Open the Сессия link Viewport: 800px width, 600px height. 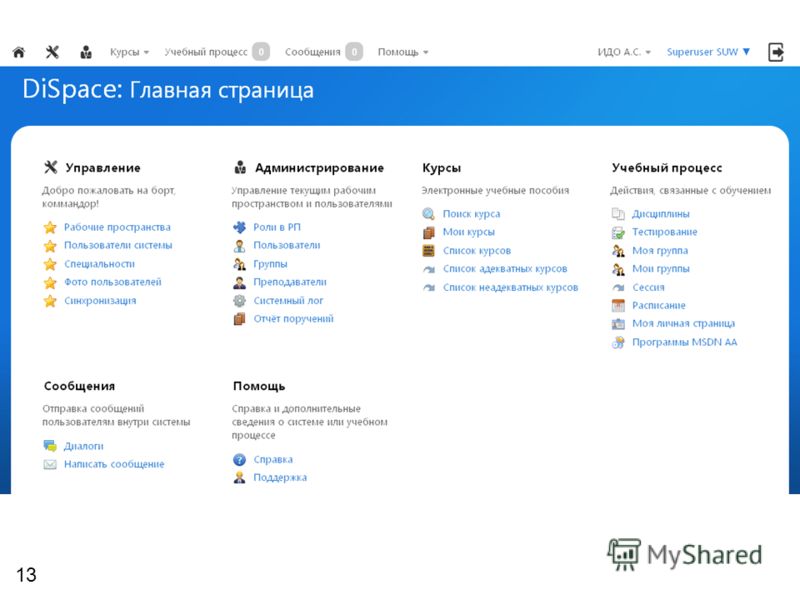648,287
